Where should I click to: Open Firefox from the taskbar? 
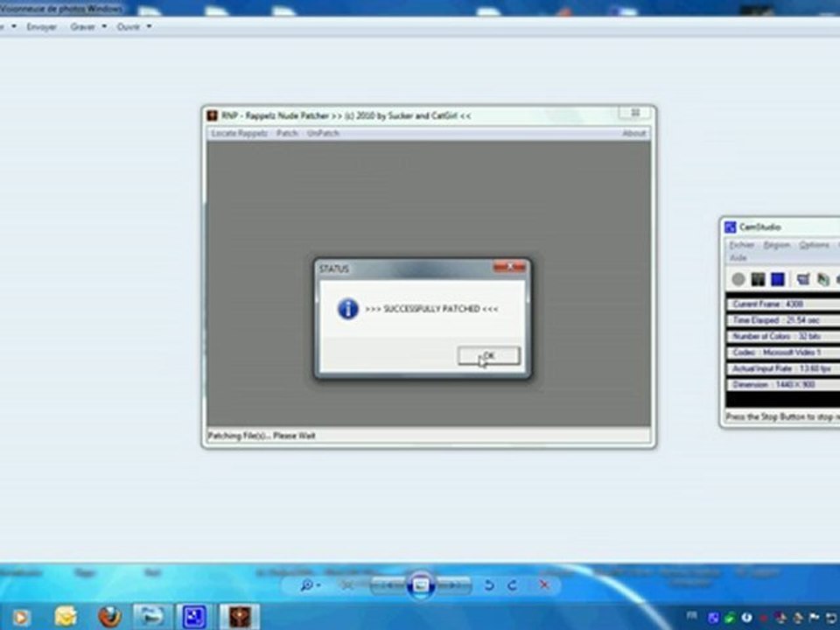109,617
